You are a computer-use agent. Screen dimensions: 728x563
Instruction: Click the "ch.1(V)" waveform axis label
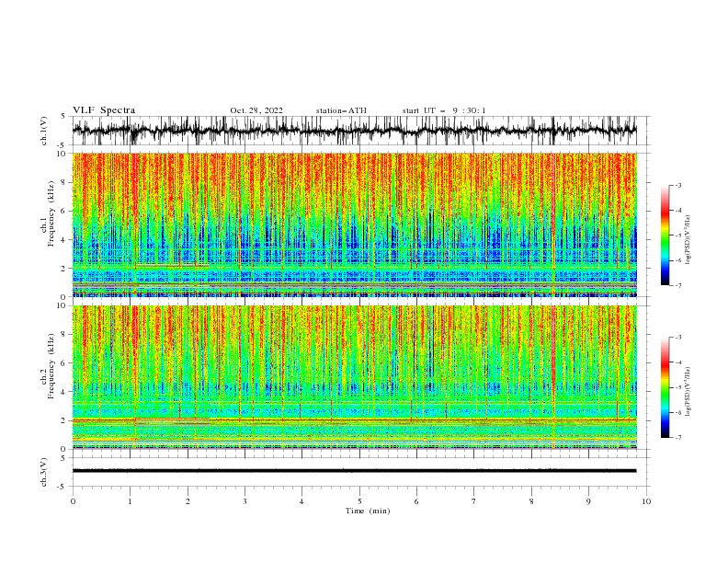click(44, 131)
